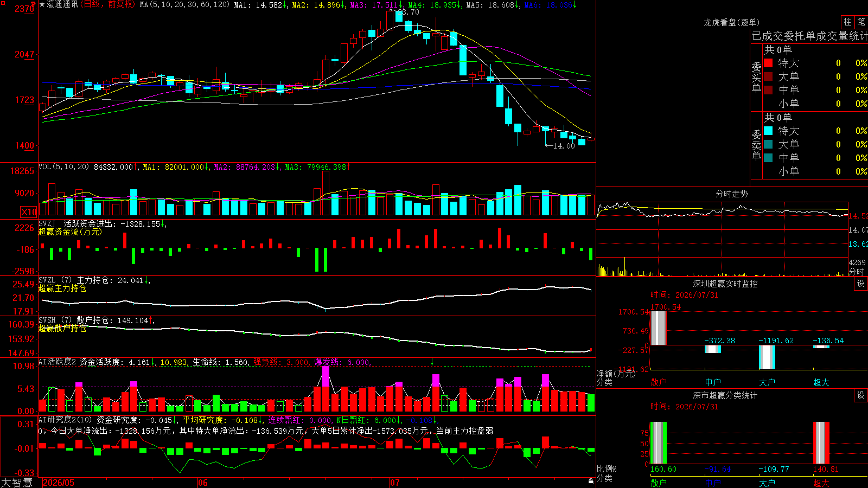Click the 07 month marker on timeline
The height and width of the screenshot is (488, 868).
(x=395, y=483)
